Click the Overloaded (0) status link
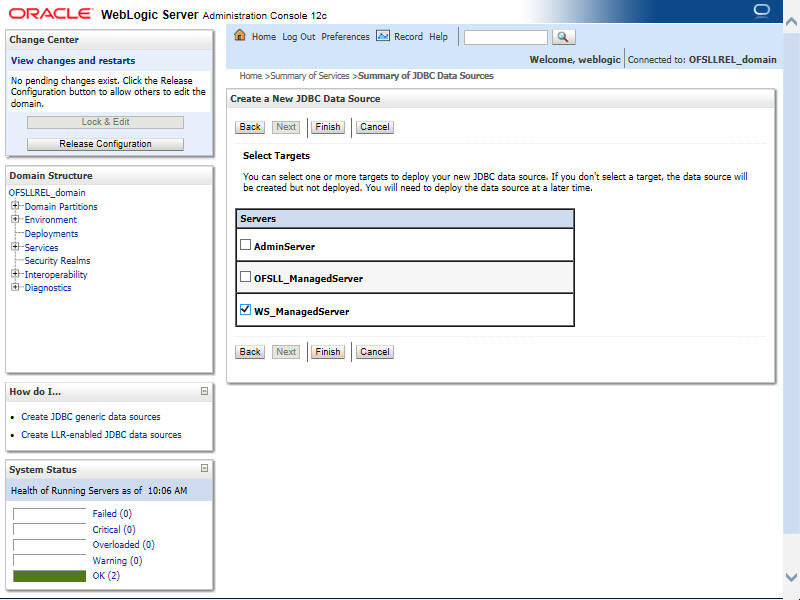800x600 pixels. point(123,545)
